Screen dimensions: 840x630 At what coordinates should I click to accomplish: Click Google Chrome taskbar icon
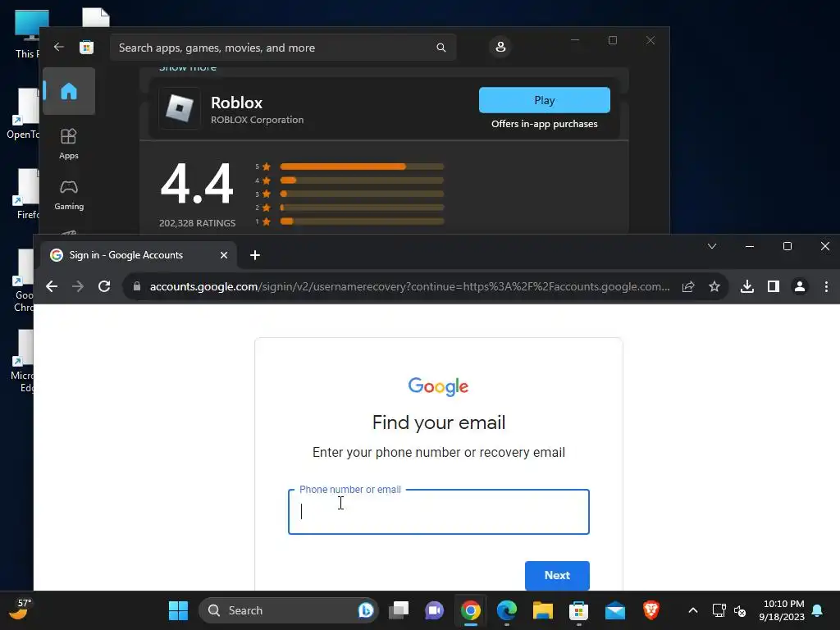tap(470, 610)
